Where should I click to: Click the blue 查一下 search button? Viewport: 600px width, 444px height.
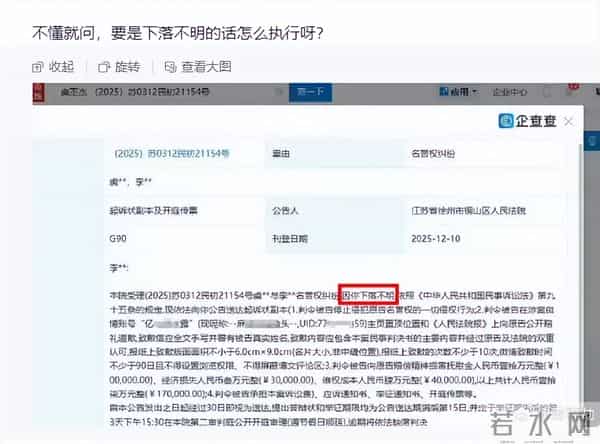tap(310, 93)
